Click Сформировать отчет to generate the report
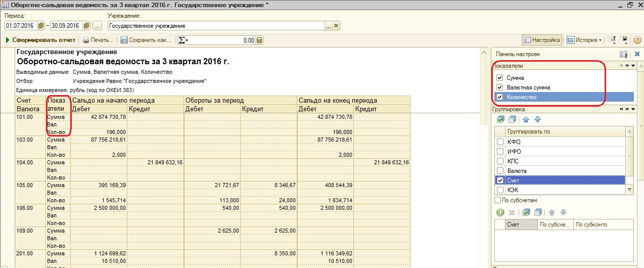Screen dimensions: 644x268 click(40, 40)
